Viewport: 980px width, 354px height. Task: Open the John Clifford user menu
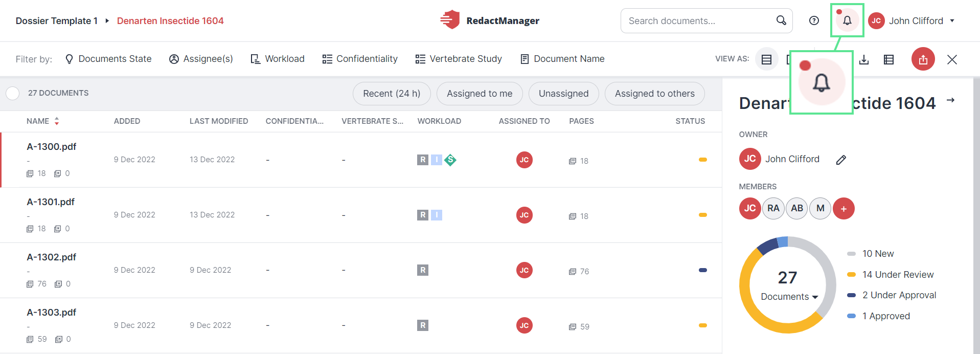[912, 20]
